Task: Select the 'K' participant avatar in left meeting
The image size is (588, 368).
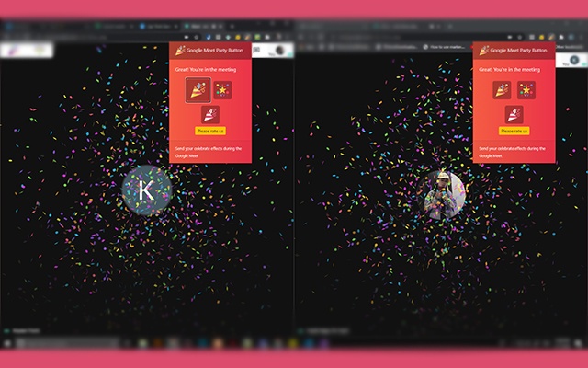Action: [x=147, y=190]
